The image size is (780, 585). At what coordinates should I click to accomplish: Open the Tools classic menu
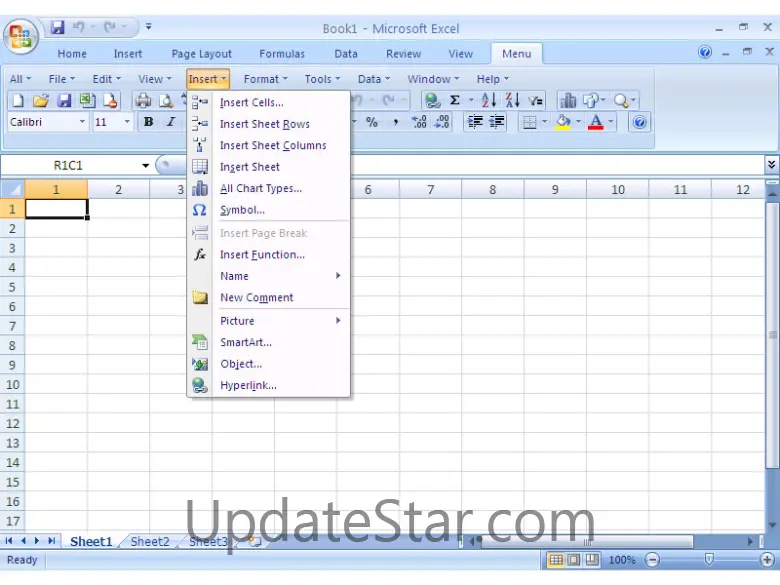coord(322,79)
